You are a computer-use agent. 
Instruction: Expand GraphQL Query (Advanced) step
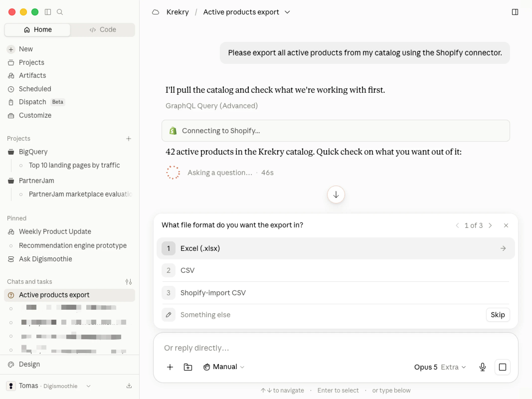click(x=211, y=106)
